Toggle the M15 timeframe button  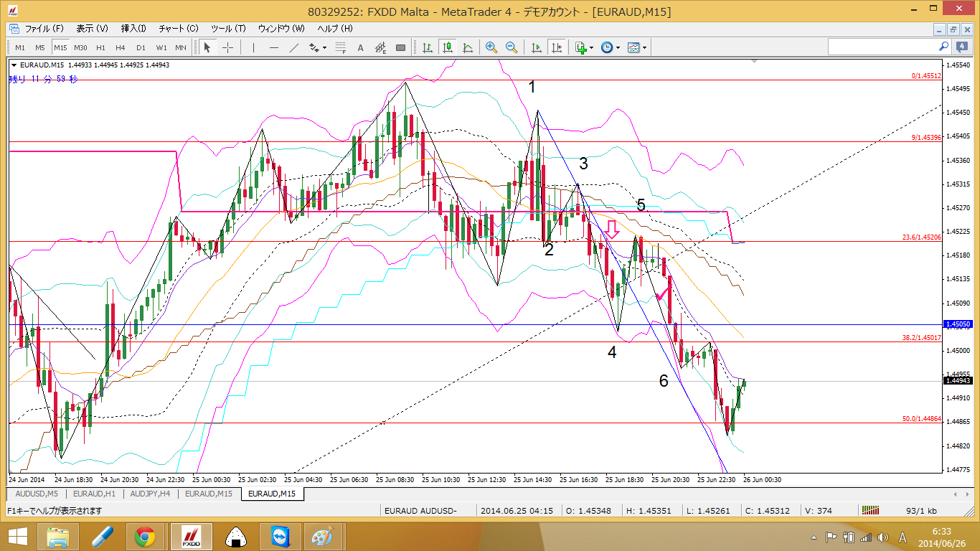60,47
